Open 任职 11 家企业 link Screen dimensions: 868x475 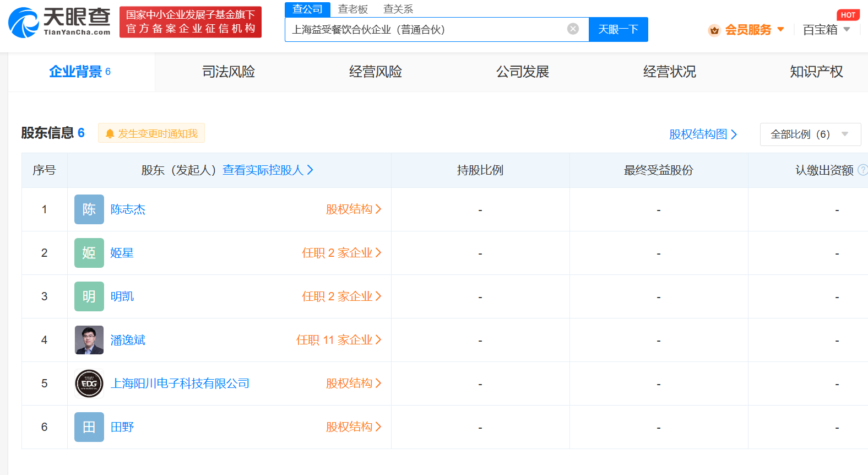[x=339, y=340]
